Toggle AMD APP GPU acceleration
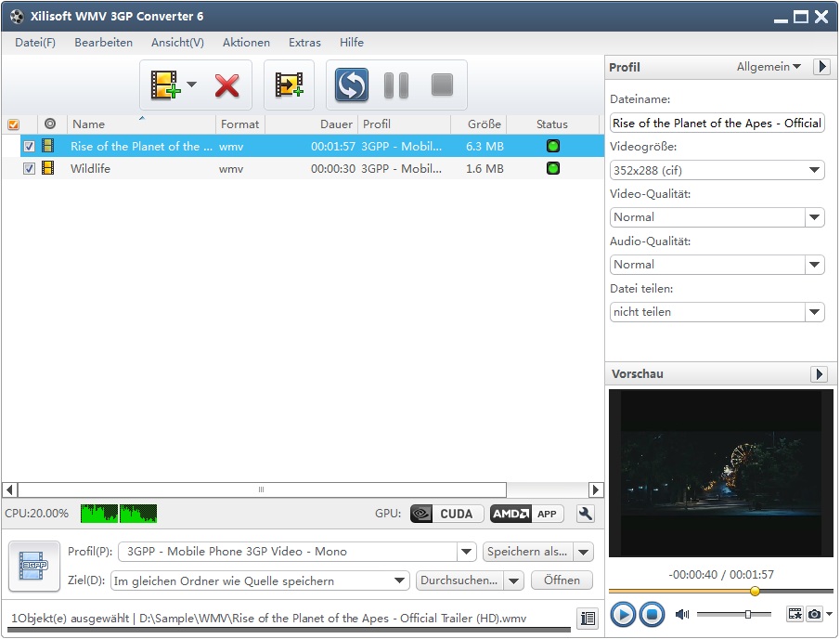 [526, 515]
